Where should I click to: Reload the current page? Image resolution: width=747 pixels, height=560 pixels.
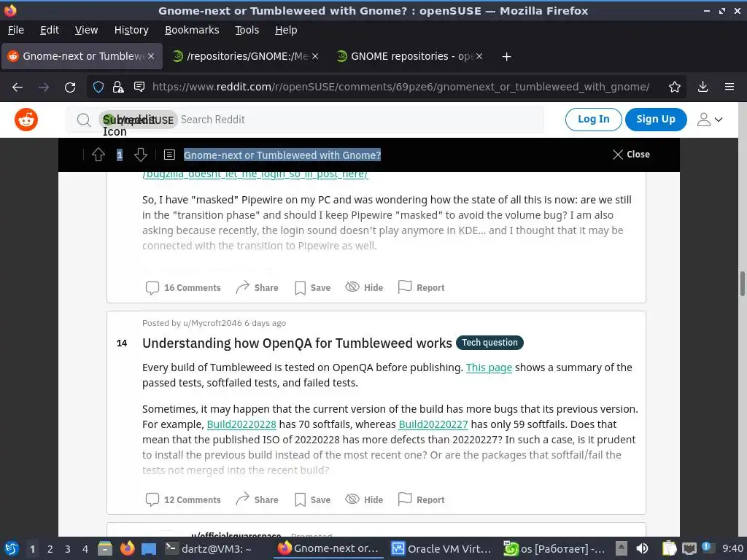(70, 87)
